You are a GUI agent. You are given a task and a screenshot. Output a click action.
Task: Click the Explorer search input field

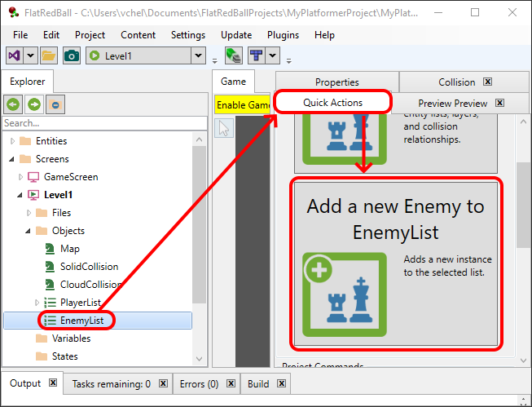coord(104,123)
